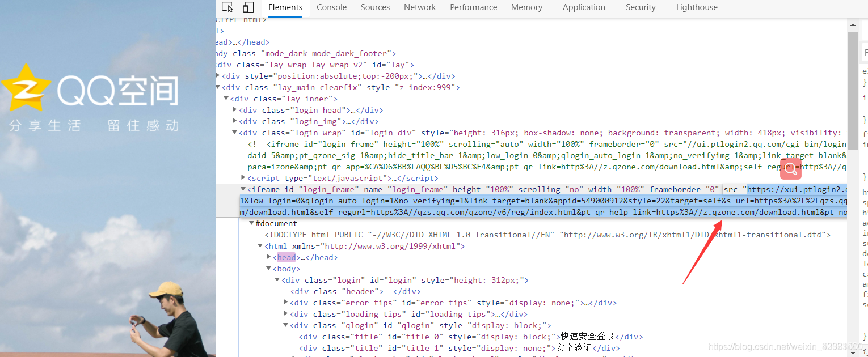Collapse the qlogin div node
868x357 pixels.
point(286,325)
